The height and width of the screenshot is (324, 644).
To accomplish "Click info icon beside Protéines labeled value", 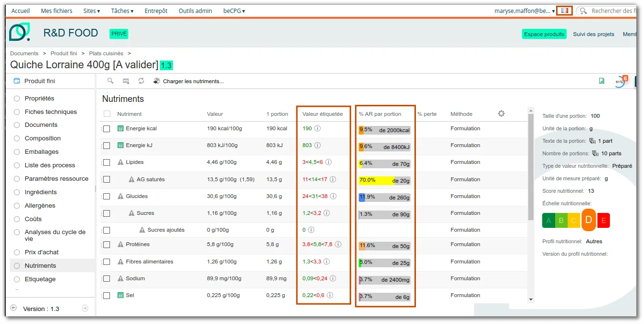I will [338, 244].
